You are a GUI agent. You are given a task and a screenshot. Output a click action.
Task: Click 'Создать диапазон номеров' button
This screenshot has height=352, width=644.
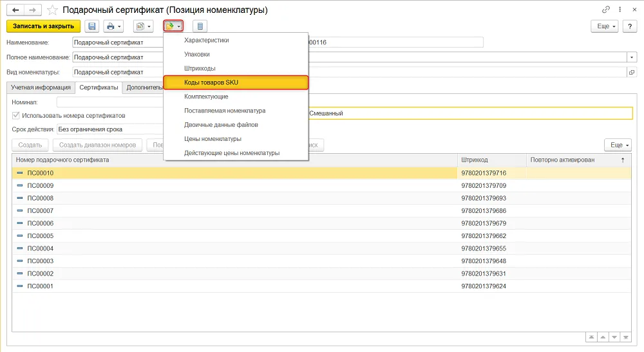click(x=97, y=145)
